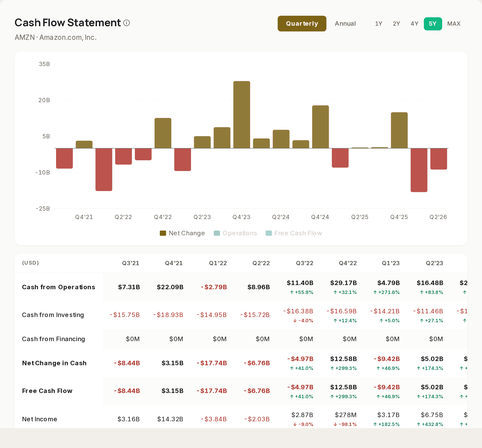Select the MAX time range

click(x=454, y=24)
